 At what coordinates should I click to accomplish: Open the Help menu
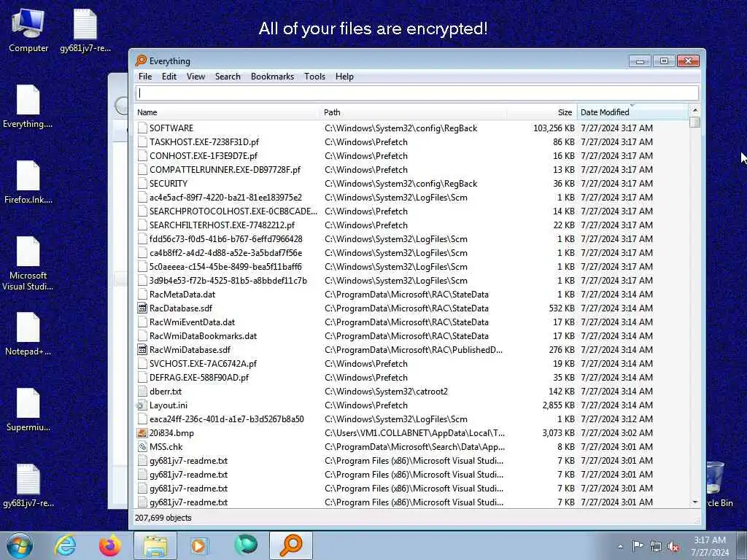344,77
